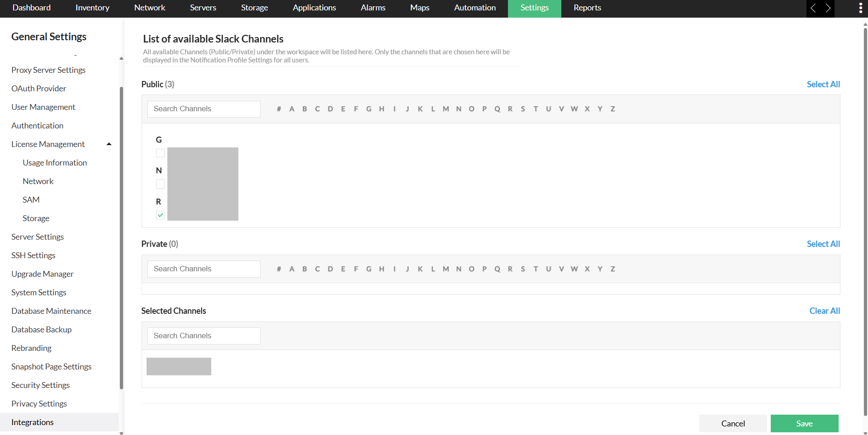The width and height of the screenshot is (868, 435).
Task: Open OAuth Provider settings
Action: click(x=39, y=89)
